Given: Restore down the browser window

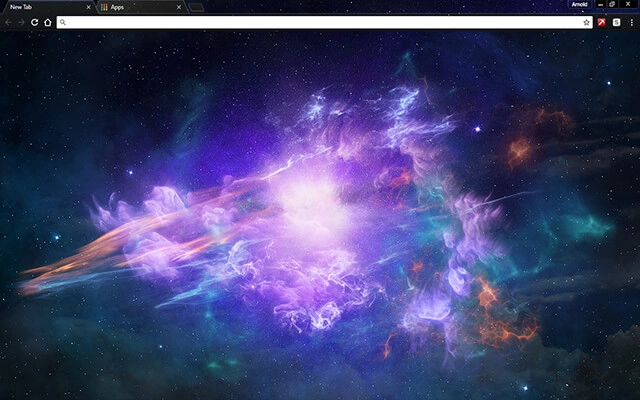Looking at the screenshot, I should pyautogui.click(x=612, y=4).
